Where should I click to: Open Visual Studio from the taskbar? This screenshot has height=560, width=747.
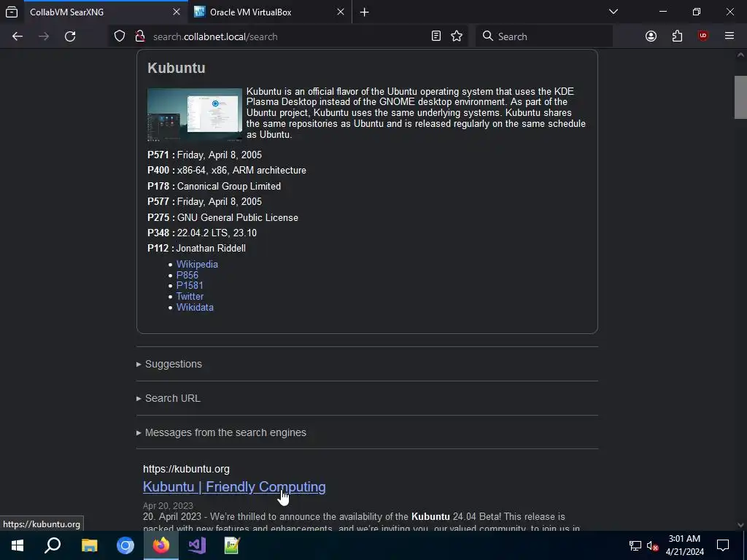point(197,545)
